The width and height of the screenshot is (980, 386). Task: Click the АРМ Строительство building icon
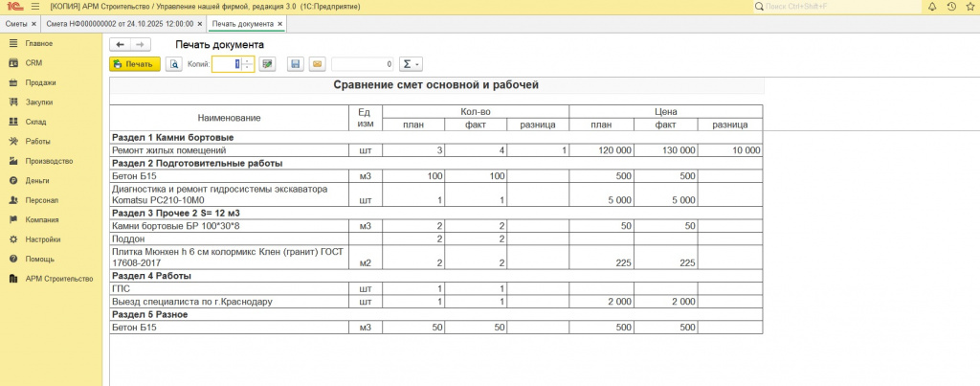click(x=13, y=279)
